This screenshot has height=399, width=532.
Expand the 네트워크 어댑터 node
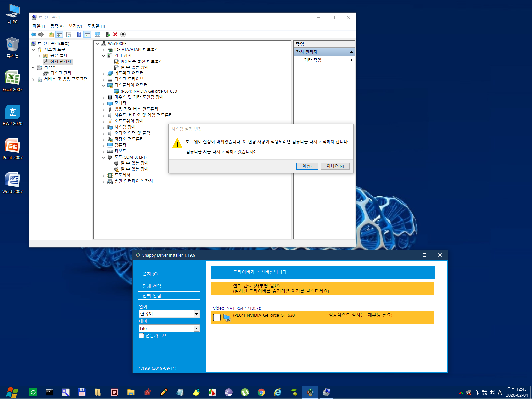point(103,74)
